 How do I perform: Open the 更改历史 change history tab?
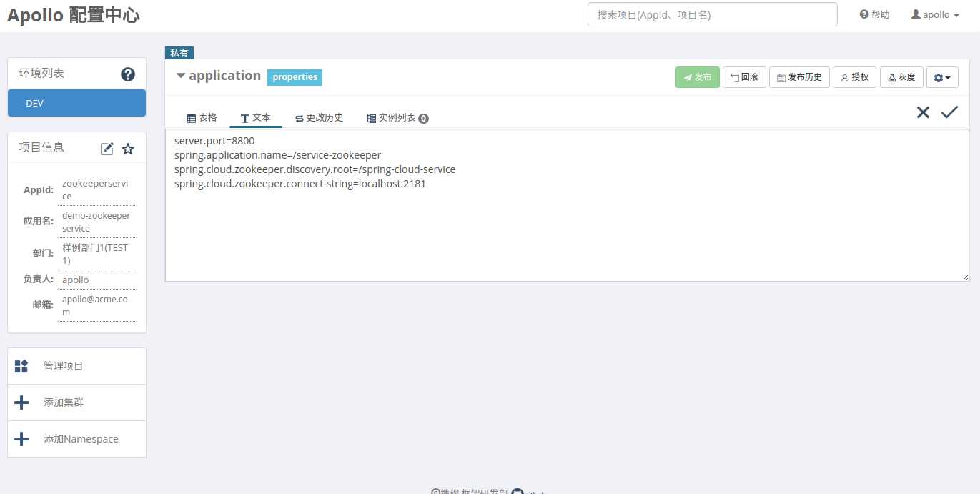pos(319,118)
